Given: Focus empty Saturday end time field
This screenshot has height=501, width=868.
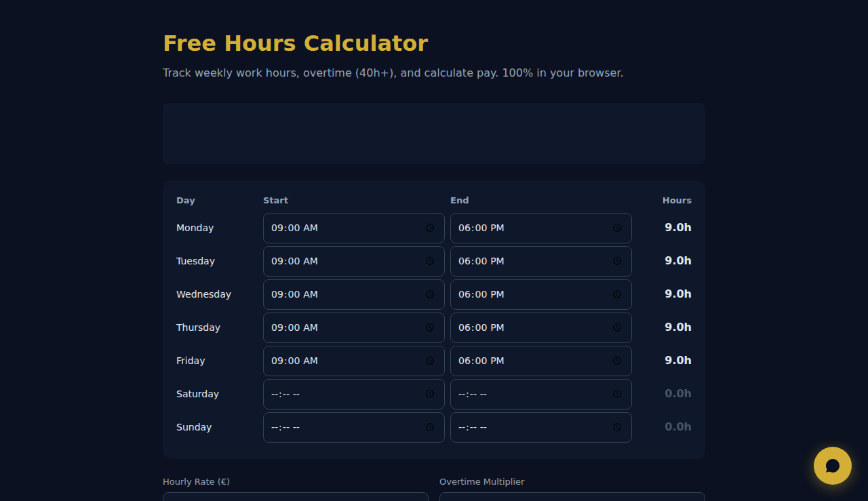Looking at the screenshot, I should [541, 394].
